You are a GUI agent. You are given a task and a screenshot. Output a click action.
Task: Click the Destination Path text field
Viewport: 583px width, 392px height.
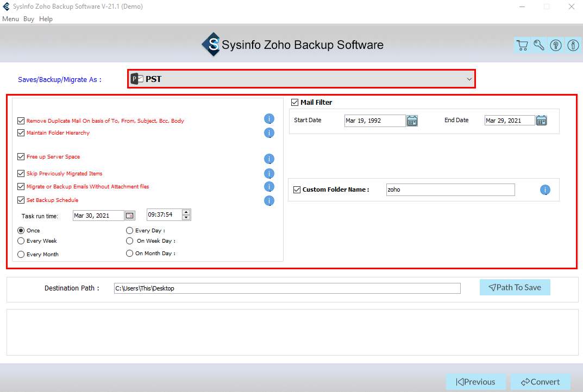click(287, 288)
